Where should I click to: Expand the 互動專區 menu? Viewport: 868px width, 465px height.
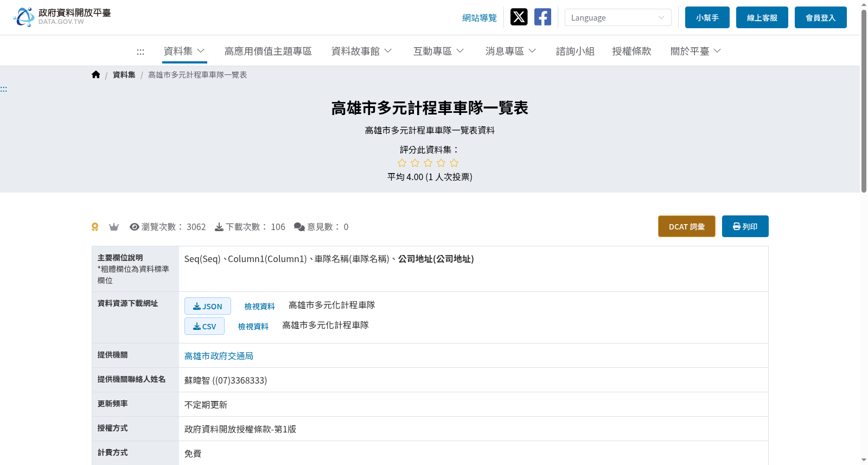coord(438,51)
